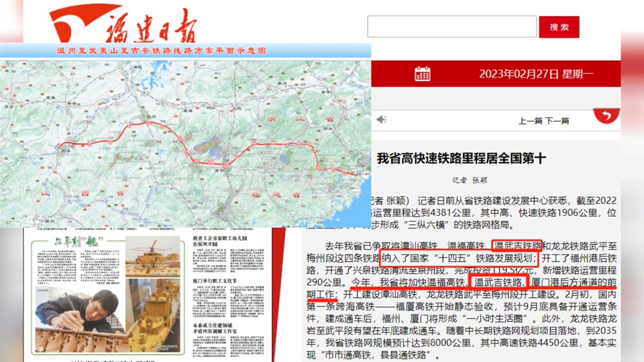Click the search input field
644x362 pixels.
coord(451,27)
